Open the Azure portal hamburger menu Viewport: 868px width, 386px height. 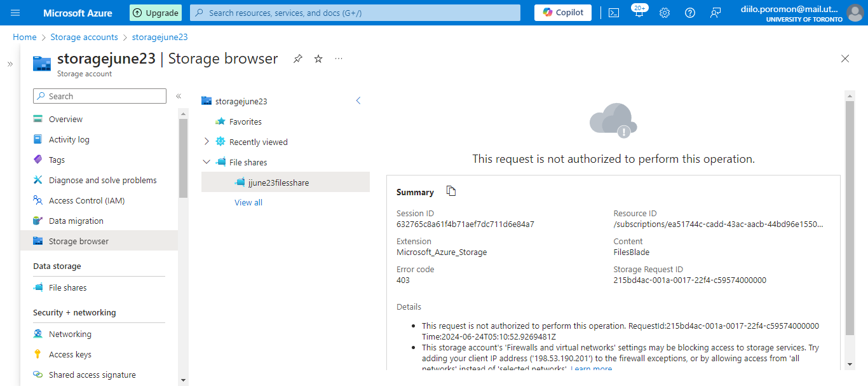pos(16,13)
